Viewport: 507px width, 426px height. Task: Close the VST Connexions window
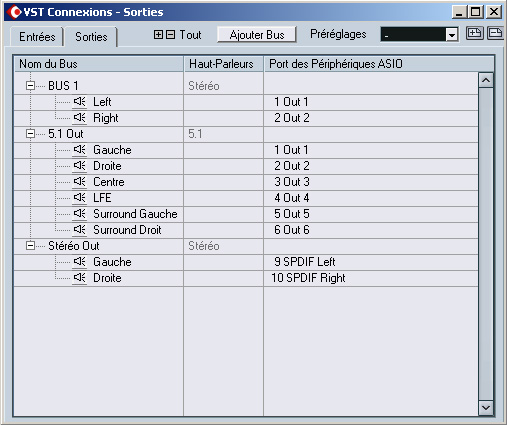pos(494,12)
